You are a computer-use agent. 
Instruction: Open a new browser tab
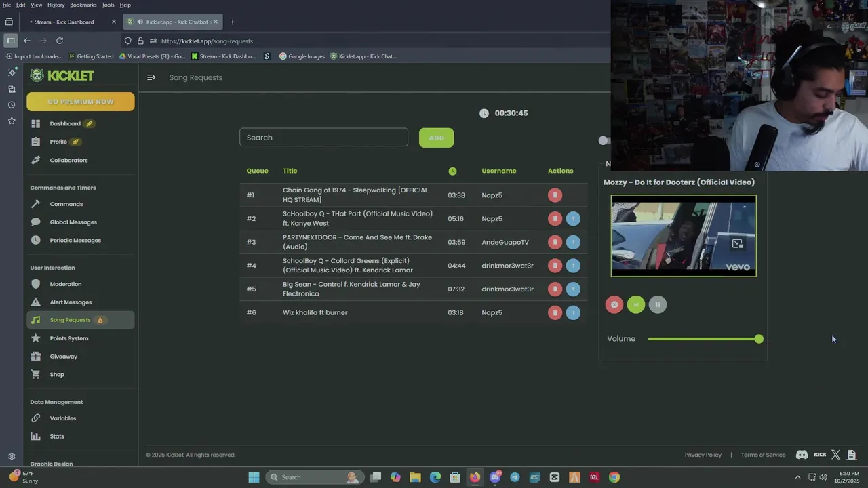232,22
